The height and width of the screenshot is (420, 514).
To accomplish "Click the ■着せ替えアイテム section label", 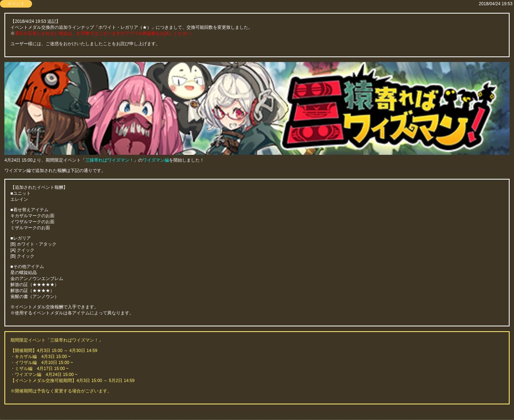I will pos(29,210).
